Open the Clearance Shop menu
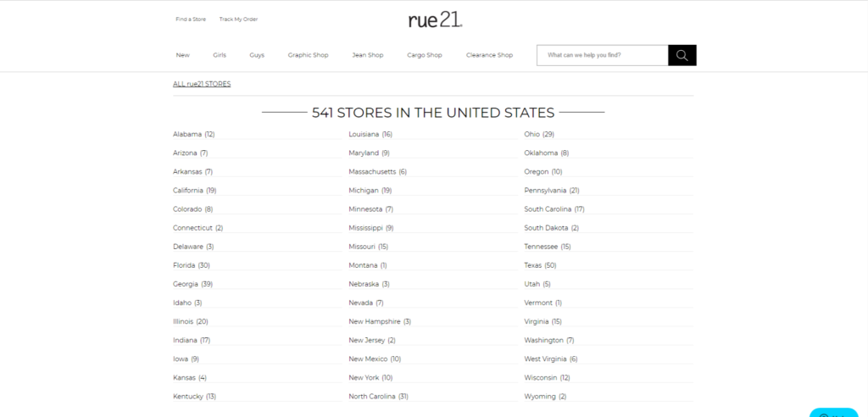The height and width of the screenshot is (417, 868). 489,55
